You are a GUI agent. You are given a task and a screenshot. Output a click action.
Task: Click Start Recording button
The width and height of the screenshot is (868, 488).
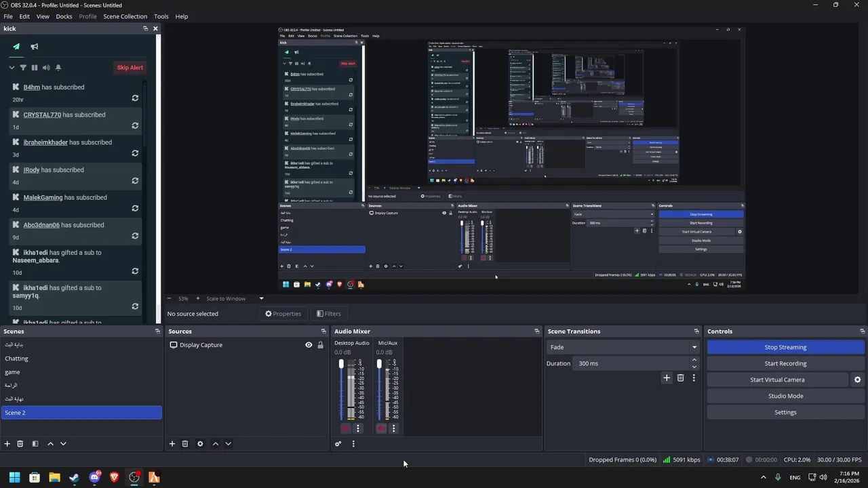[x=786, y=363]
